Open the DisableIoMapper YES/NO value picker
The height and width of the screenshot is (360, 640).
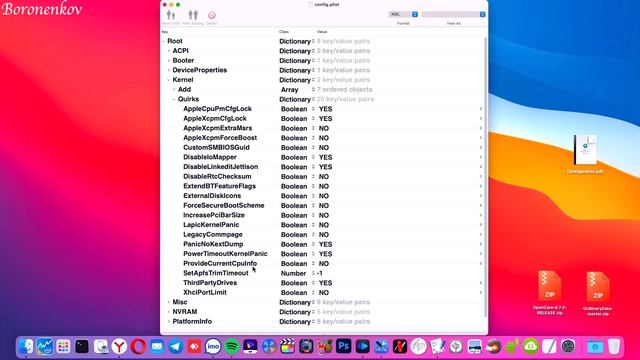tap(481, 157)
